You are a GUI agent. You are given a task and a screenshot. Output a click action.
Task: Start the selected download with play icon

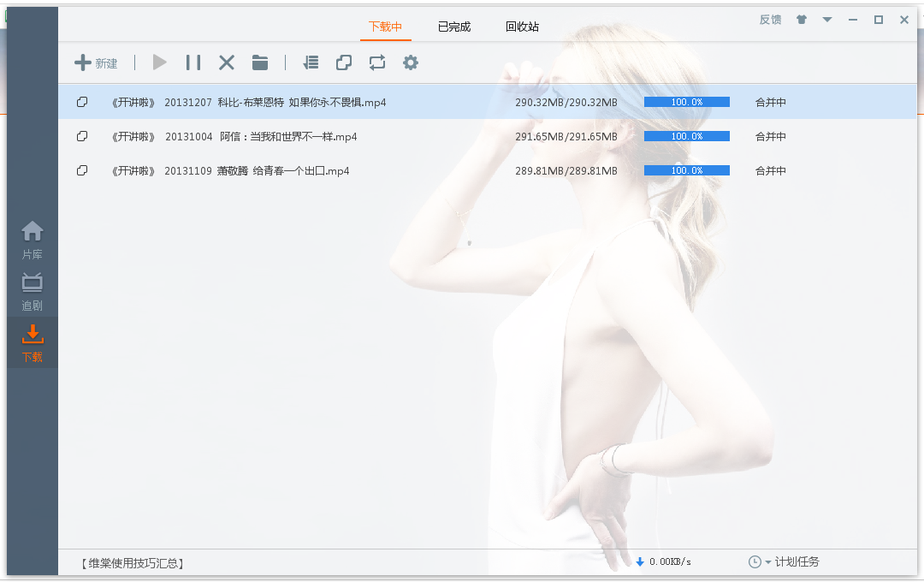[159, 62]
